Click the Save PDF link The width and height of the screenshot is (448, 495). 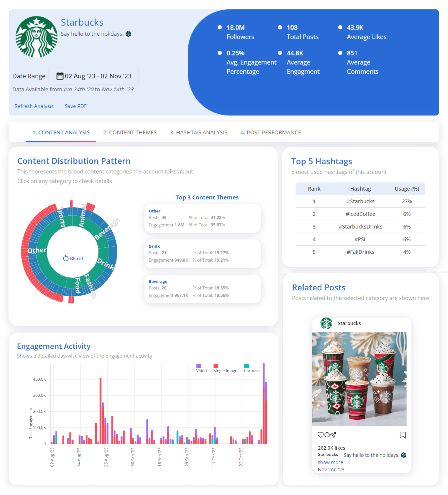pos(76,106)
